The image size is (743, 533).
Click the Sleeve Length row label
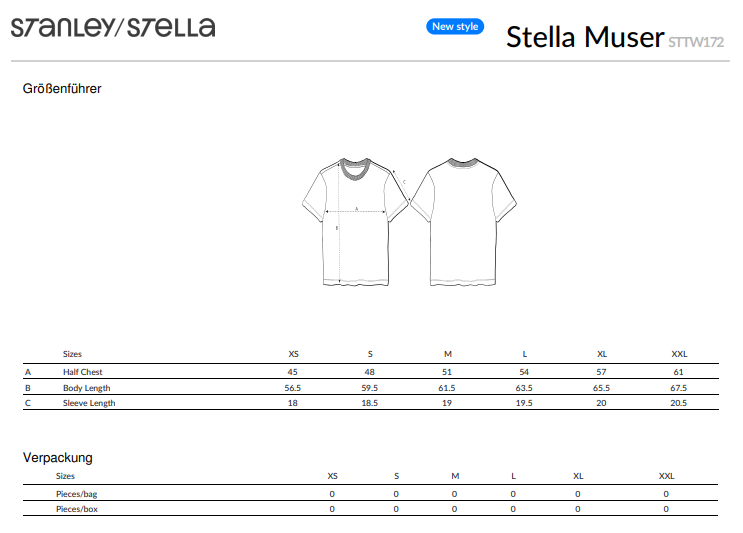(89, 403)
